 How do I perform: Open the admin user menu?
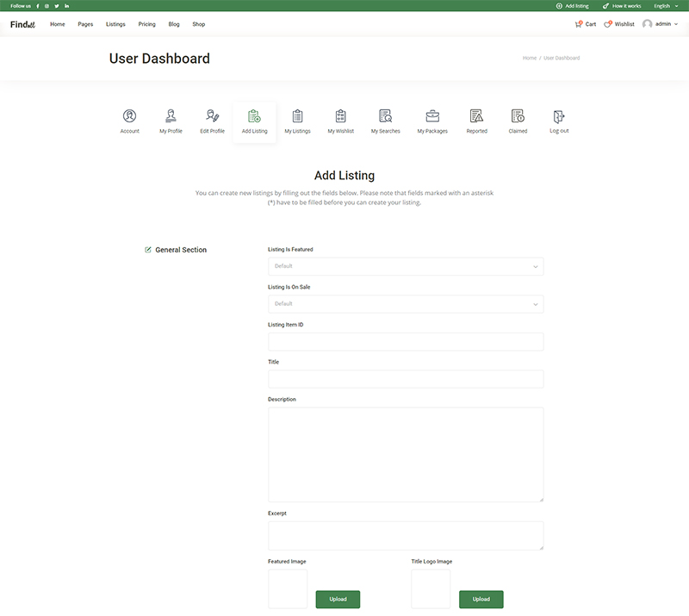pyautogui.click(x=661, y=24)
